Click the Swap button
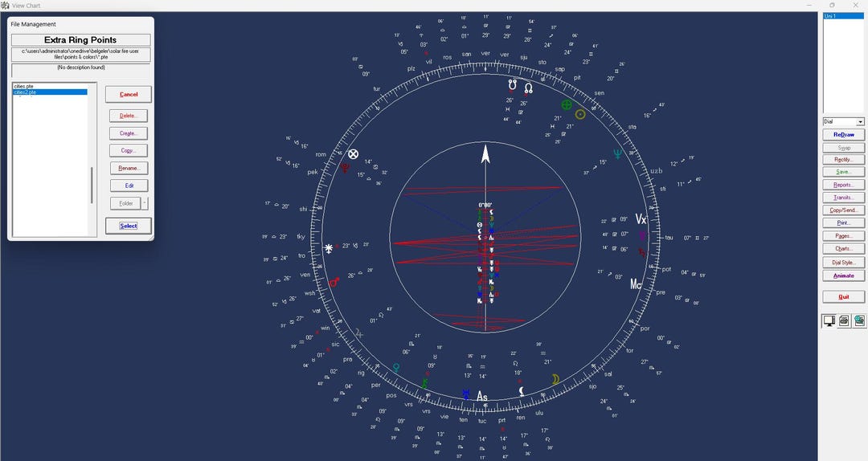Image resolution: width=868 pixels, height=461 pixels. [844, 148]
